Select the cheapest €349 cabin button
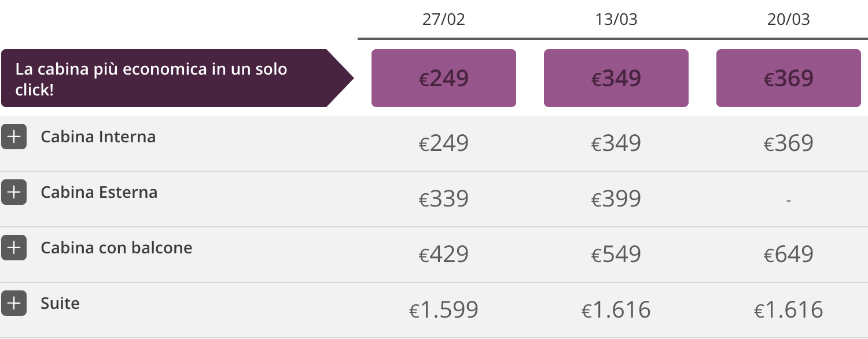 point(616,78)
